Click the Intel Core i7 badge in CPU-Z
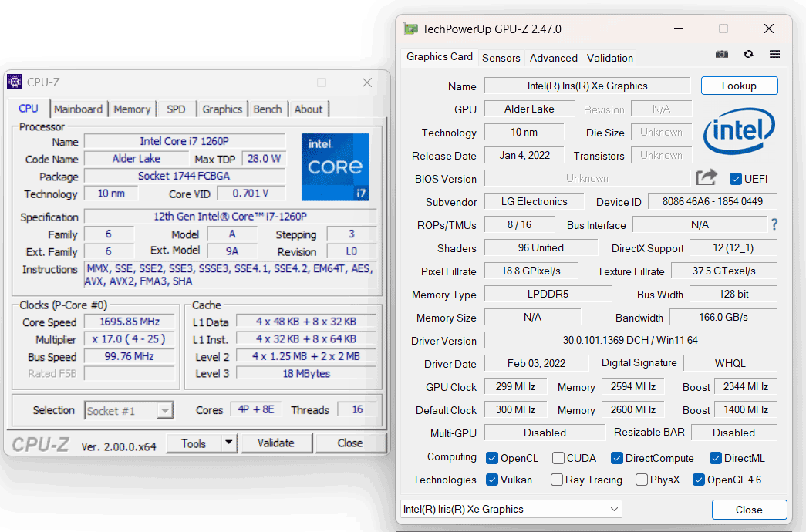This screenshot has height=532, width=806. [336, 167]
